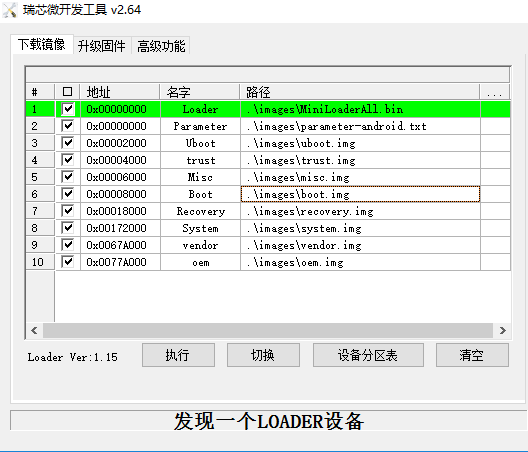Select the system.img path cell
This screenshot has height=452, width=528.
click(360, 228)
